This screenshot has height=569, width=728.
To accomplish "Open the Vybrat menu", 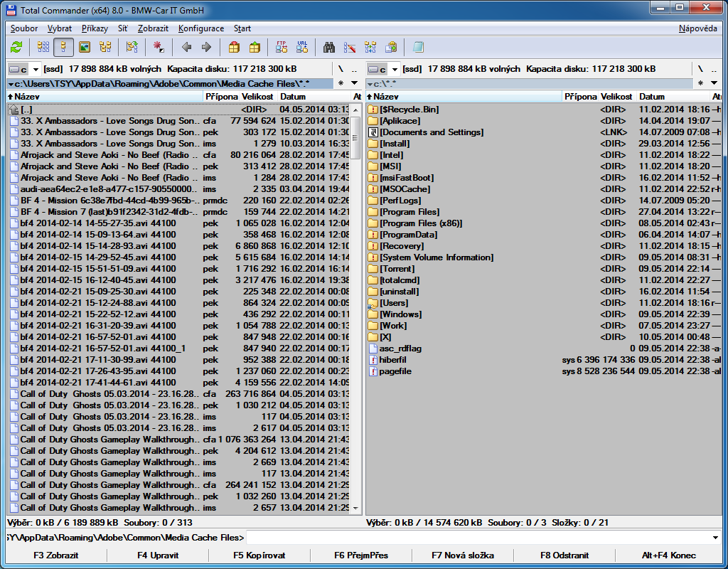I will [60, 28].
